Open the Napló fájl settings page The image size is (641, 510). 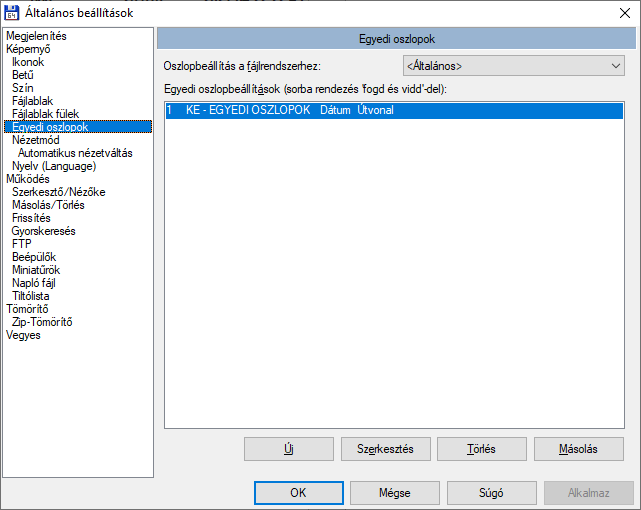(34, 283)
